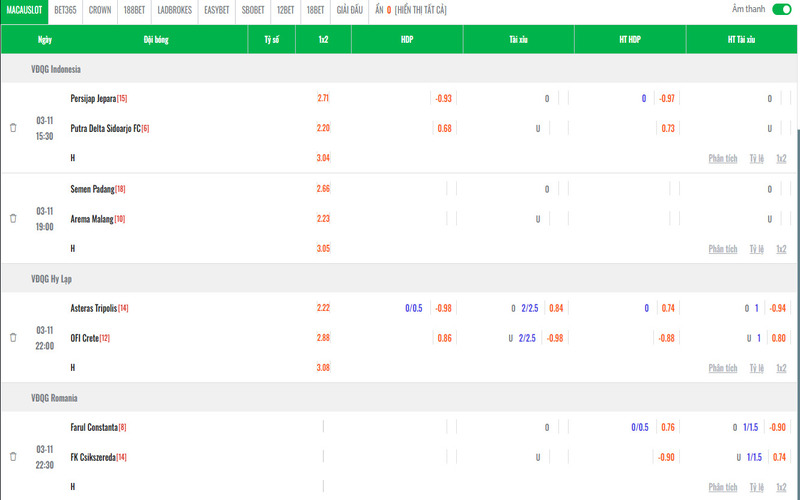Click the Tài xỉu column header
The image size is (800, 500).
pos(518,40)
